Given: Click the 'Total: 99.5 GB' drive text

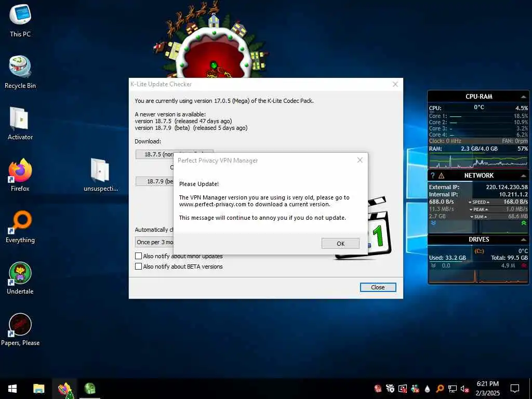Looking at the screenshot, I should click(509, 258).
